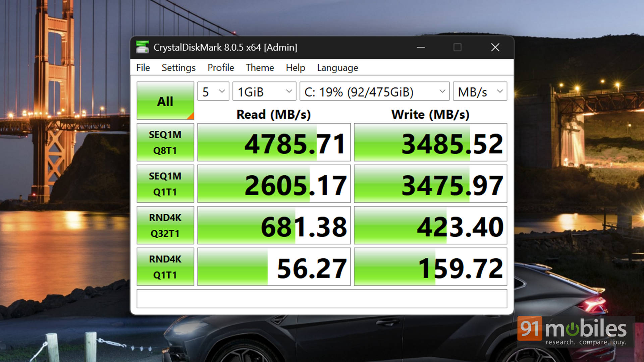Start the SEQ1M Q1T1 test
This screenshot has width=644, height=362.
[x=165, y=184]
